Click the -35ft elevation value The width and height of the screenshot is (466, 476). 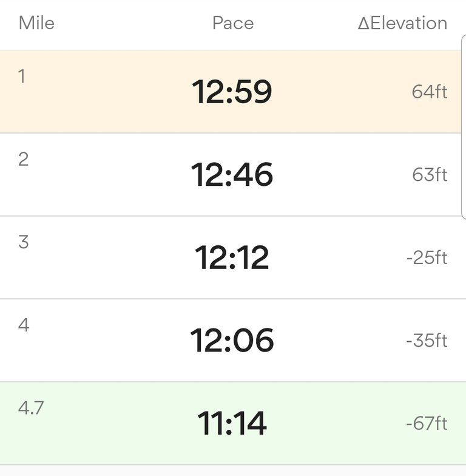427,340
